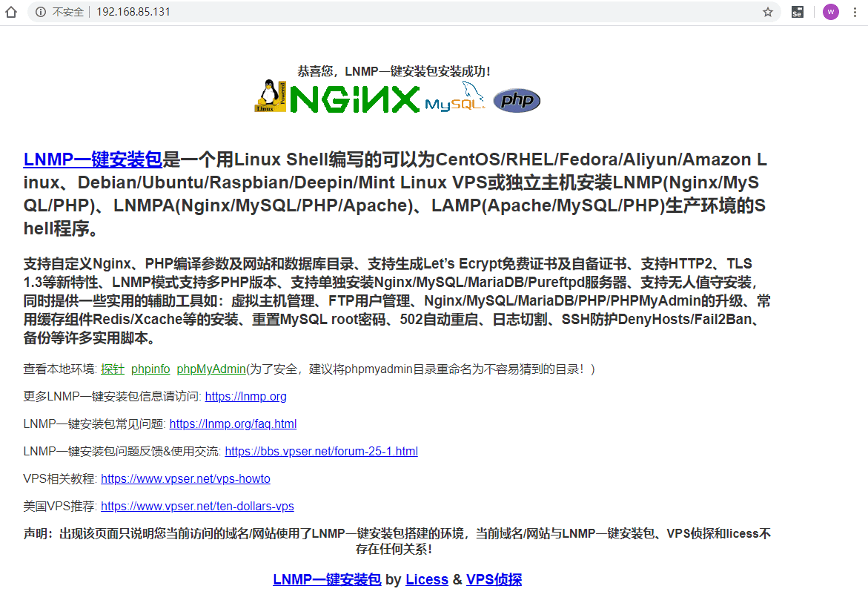This screenshot has height=603, width=868.
Task: Click the Linux Powered penguin logo
Action: coord(270,95)
